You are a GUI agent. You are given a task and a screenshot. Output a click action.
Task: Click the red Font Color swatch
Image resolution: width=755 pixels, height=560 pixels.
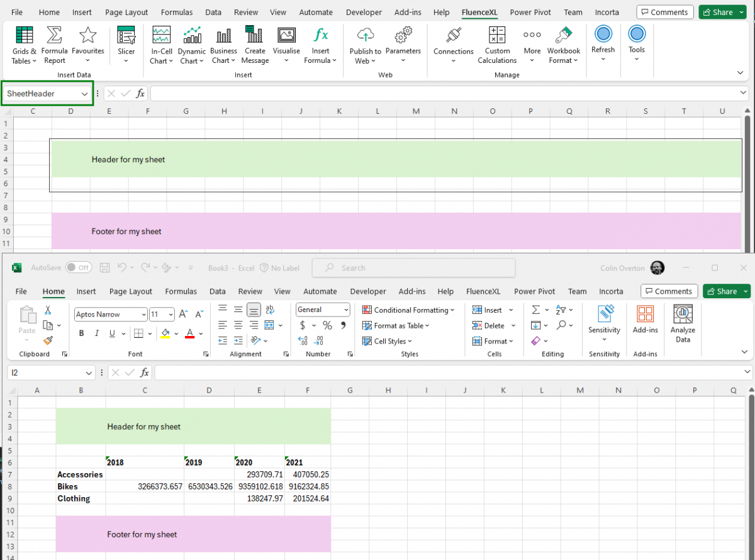189,333
